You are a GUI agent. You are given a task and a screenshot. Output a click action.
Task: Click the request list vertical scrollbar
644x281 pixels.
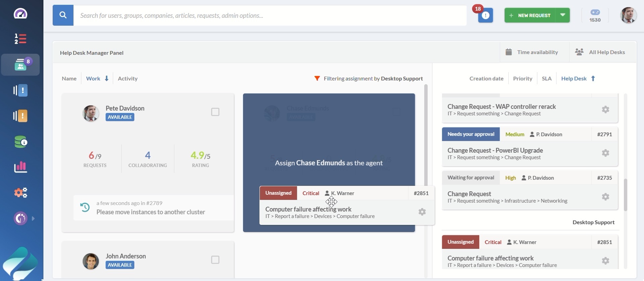pyautogui.click(x=626, y=195)
